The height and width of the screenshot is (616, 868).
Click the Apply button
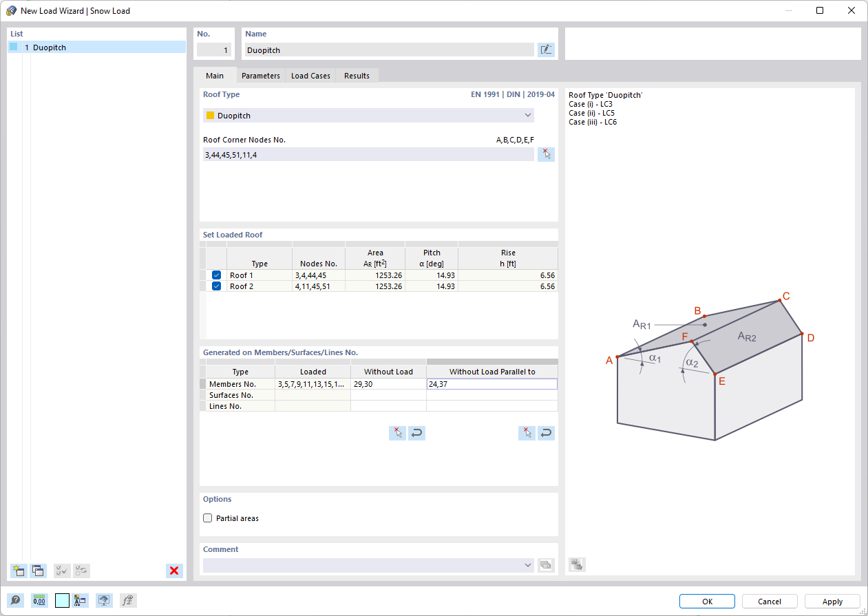pos(832,602)
